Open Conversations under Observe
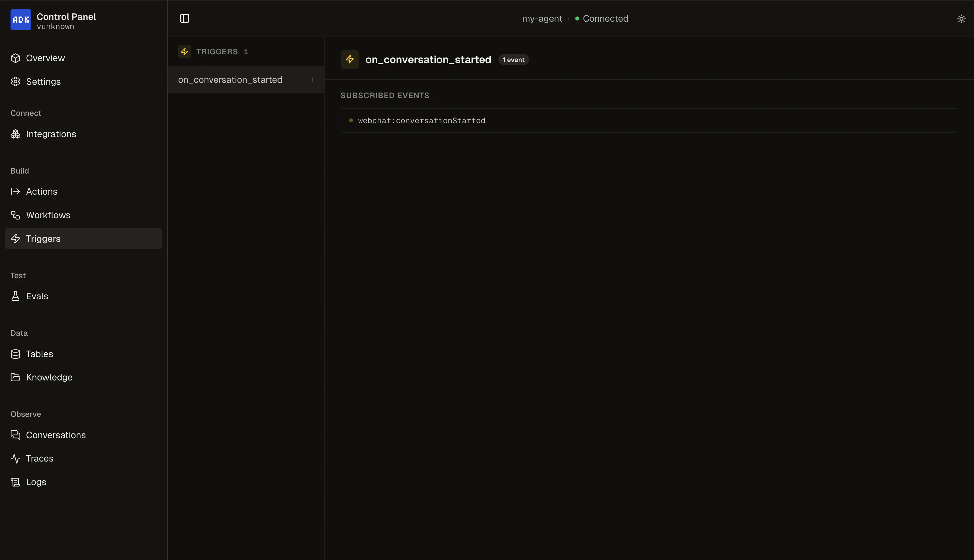The height and width of the screenshot is (560, 974). tap(56, 435)
